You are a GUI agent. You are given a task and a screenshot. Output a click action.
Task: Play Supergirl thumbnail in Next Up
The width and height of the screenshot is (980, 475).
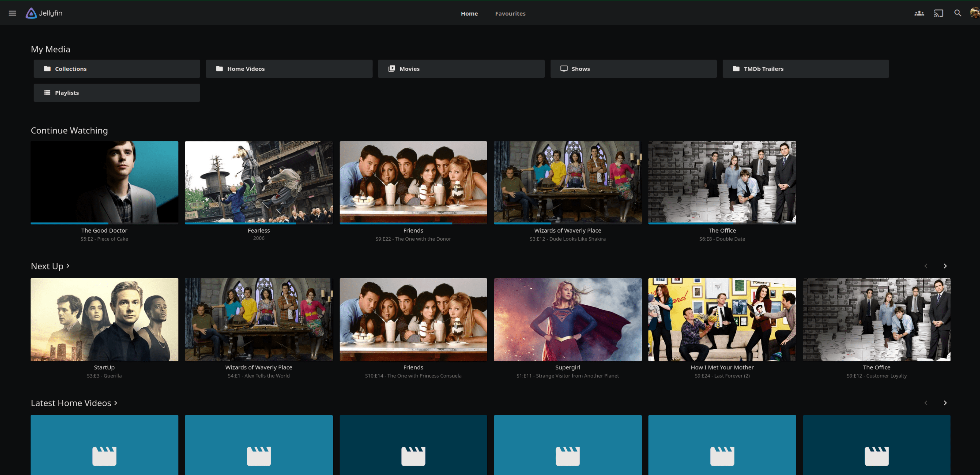click(x=568, y=319)
